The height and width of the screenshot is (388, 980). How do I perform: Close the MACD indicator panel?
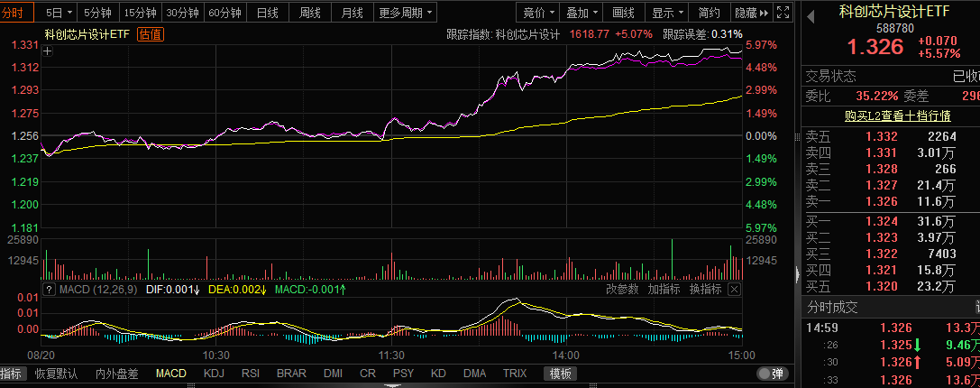pos(734,289)
